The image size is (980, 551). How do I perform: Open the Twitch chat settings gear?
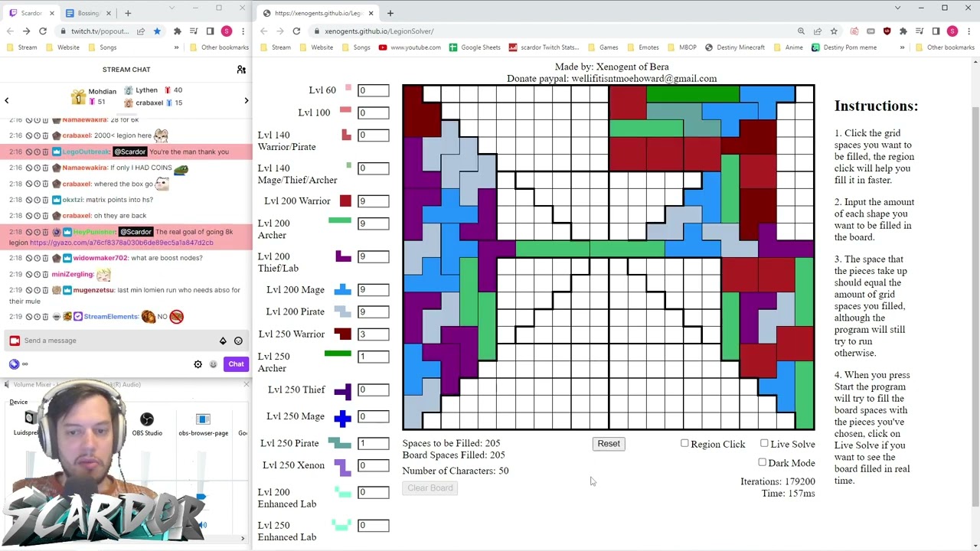click(198, 364)
